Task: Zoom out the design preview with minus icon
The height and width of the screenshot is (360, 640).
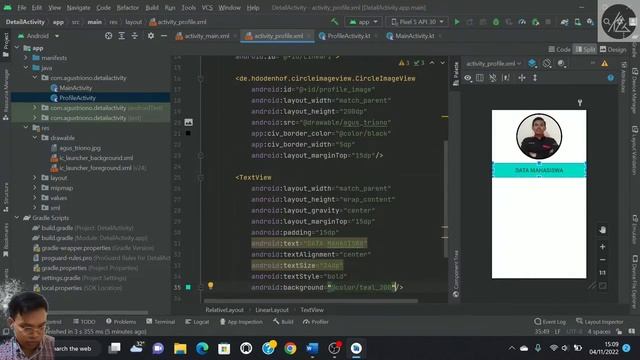Action: point(602,260)
